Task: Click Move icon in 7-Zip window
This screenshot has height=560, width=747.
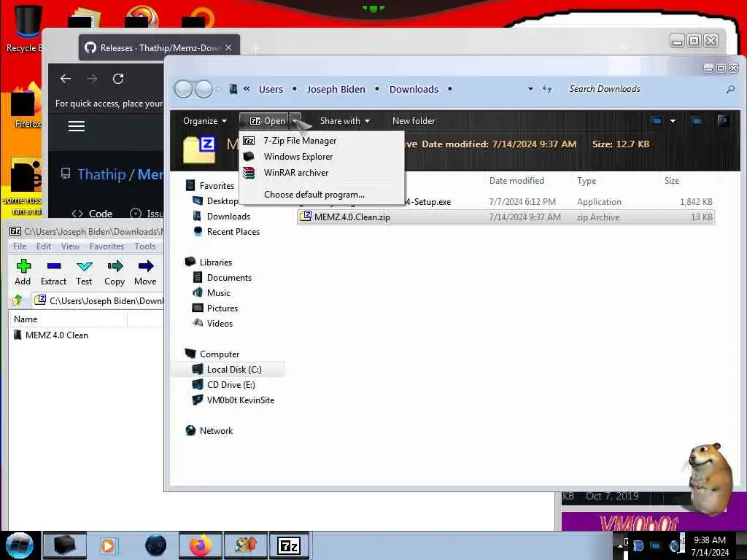Action: pos(145,273)
